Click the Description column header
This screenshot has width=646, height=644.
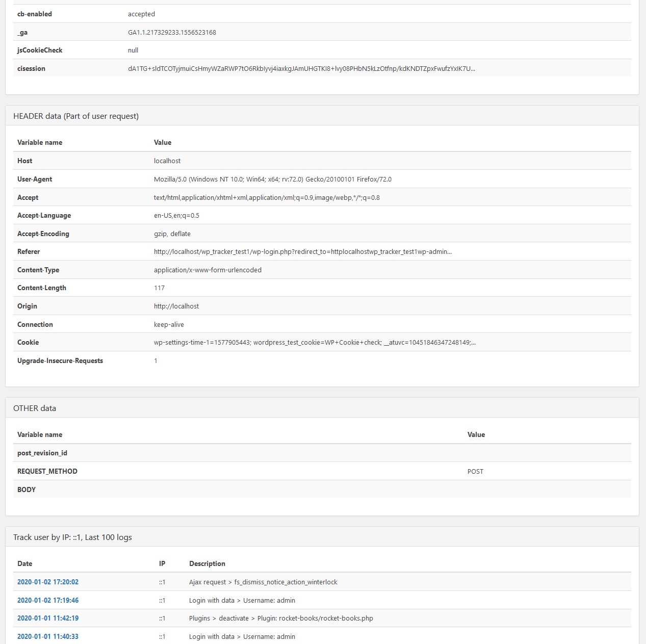[207, 563]
